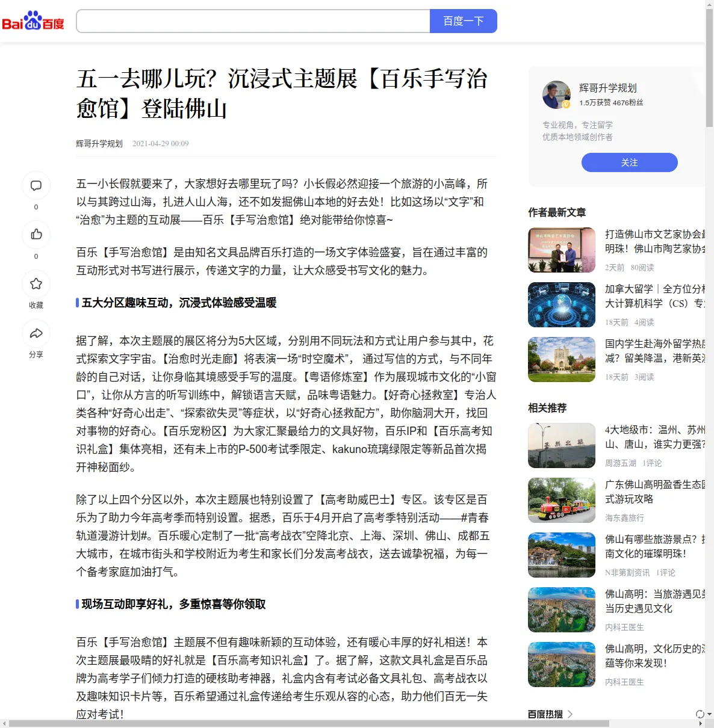Click the scroll up arrow
This screenshot has width=714, height=728.
[709, 4]
